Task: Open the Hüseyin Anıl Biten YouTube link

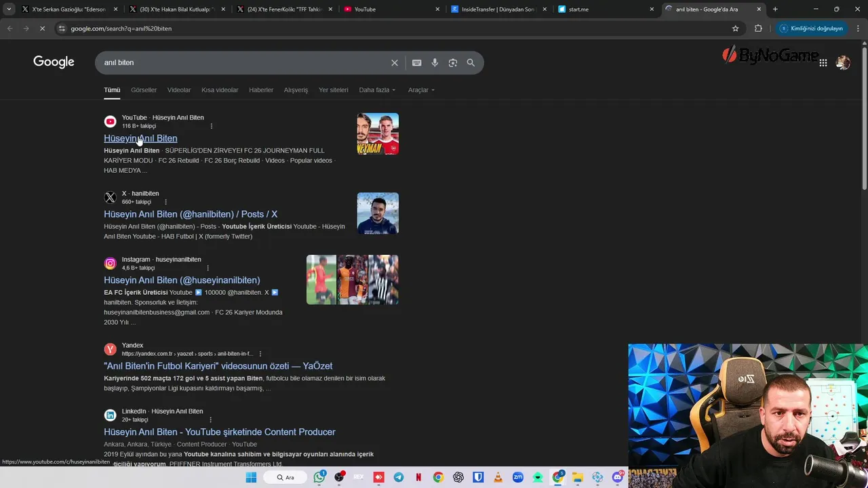Action: (140, 138)
